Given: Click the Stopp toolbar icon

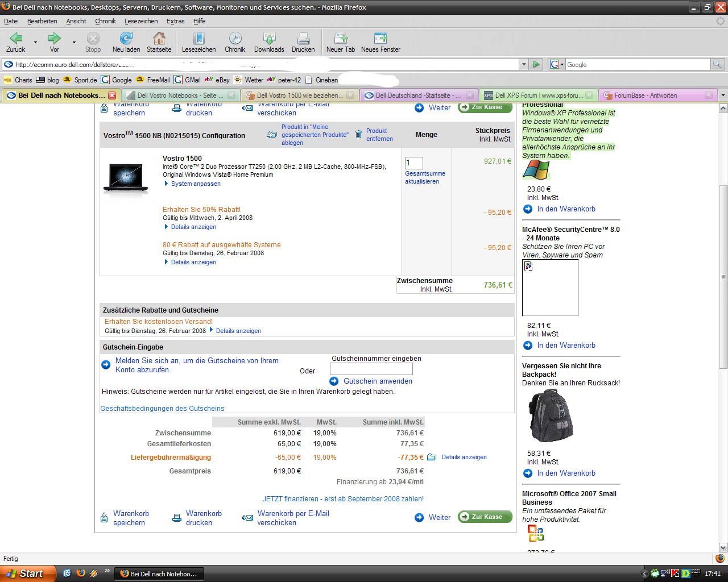Looking at the screenshot, I should coord(93,39).
